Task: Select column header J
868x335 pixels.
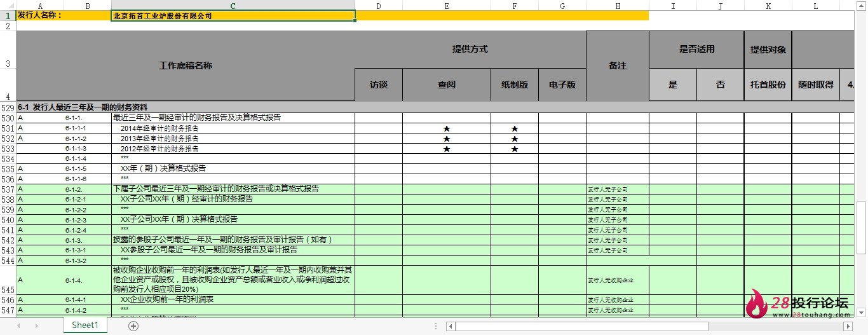Action: tap(721, 6)
